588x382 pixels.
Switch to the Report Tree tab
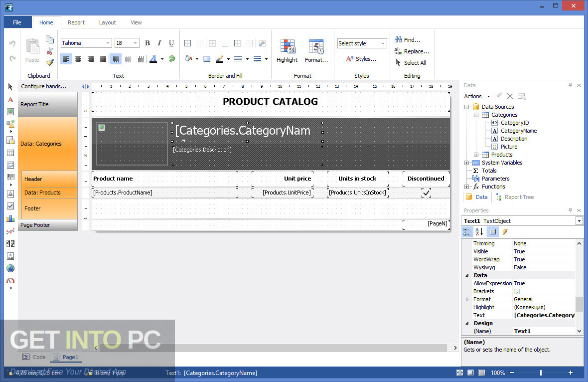(514, 197)
